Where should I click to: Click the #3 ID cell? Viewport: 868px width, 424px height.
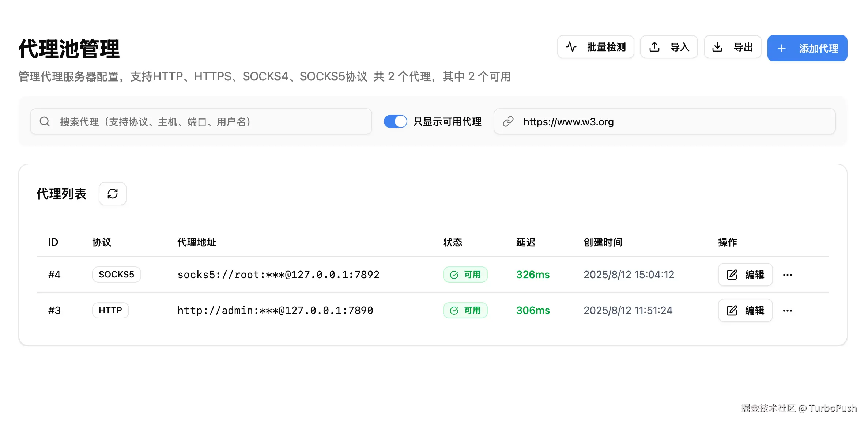pyautogui.click(x=54, y=310)
